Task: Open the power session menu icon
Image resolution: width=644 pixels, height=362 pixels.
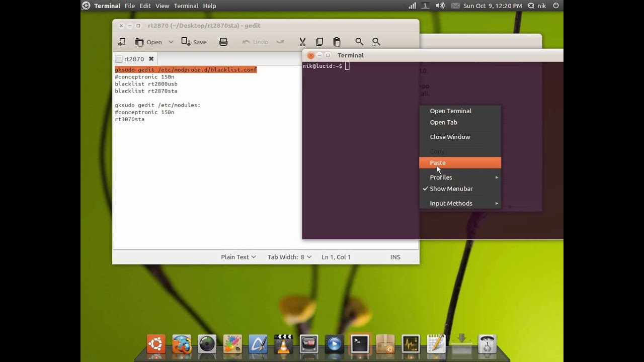Action: pos(556,6)
